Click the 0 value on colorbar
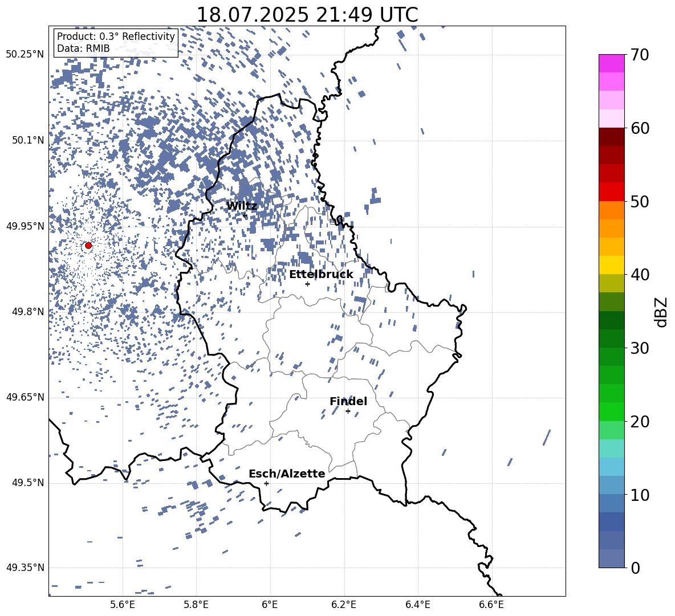The image size is (675, 616). pyautogui.click(x=635, y=568)
